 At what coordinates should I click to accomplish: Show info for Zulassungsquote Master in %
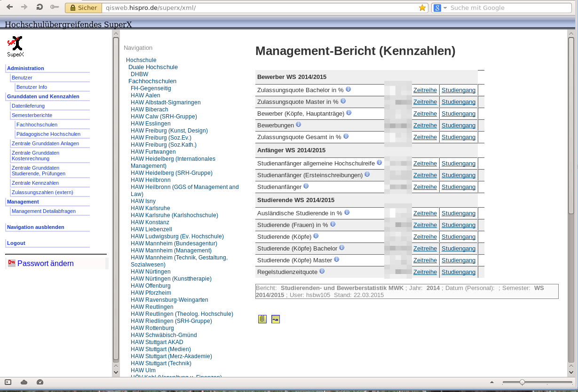click(x=343, y=101)
